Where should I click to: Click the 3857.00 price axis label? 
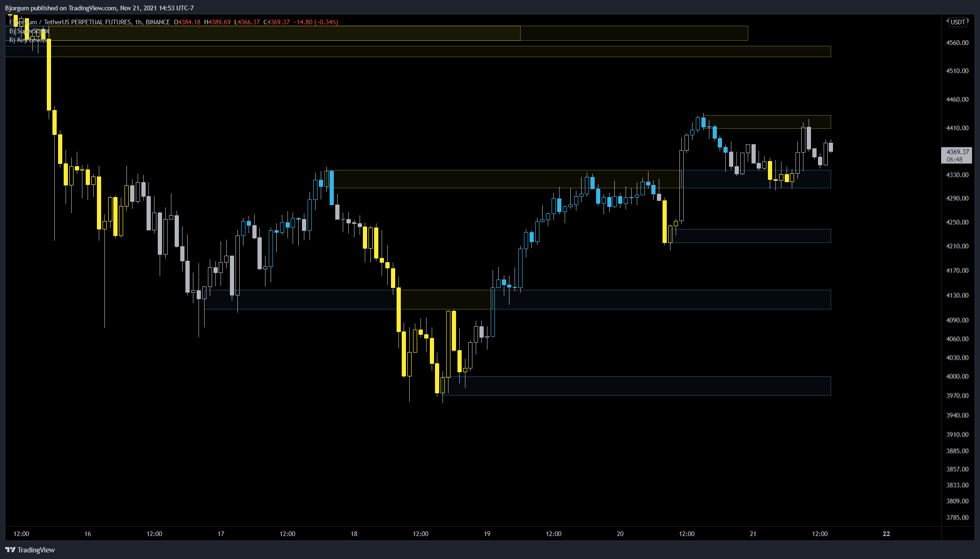(957, 469)
